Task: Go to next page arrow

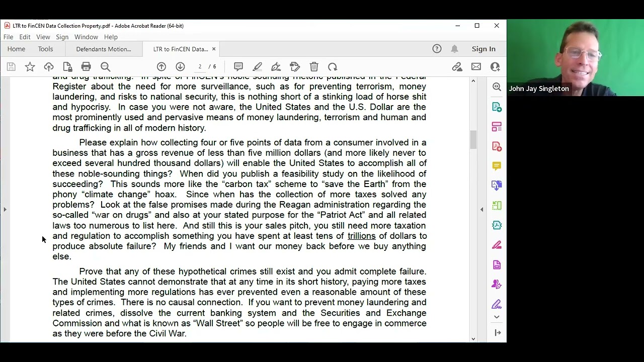Action: click(180, 67)
